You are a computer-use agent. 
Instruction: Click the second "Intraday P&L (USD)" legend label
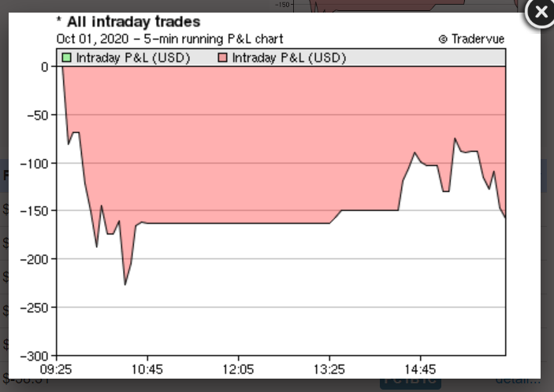(289, 57)
